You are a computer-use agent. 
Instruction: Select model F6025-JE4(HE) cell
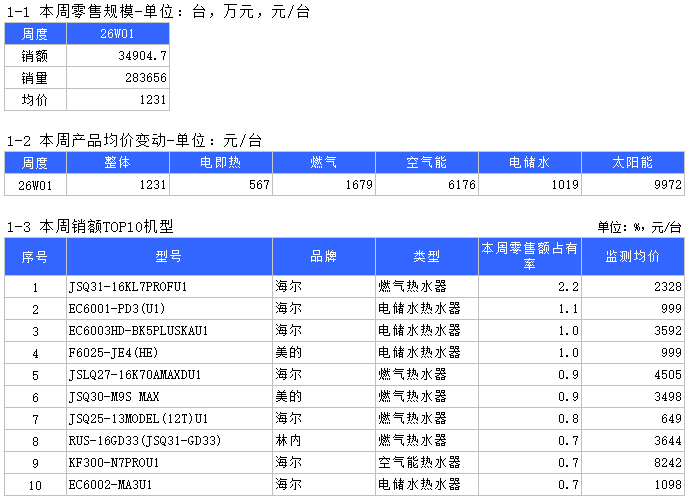(169, 353)
